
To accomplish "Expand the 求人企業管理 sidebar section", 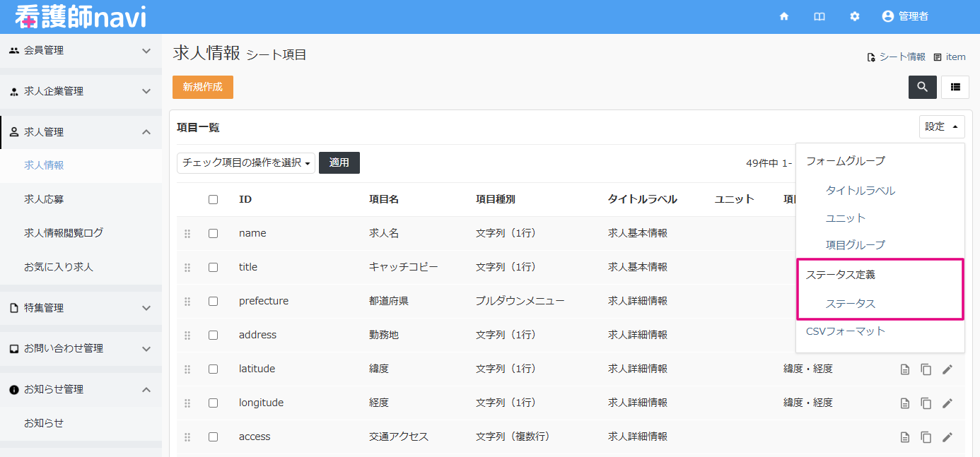I will [81, 91].
